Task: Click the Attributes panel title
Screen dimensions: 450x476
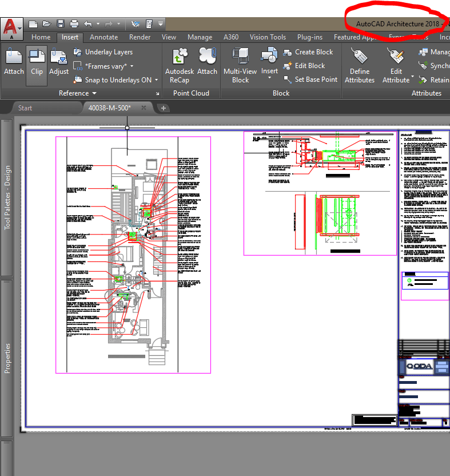Action: click(427, 93)
